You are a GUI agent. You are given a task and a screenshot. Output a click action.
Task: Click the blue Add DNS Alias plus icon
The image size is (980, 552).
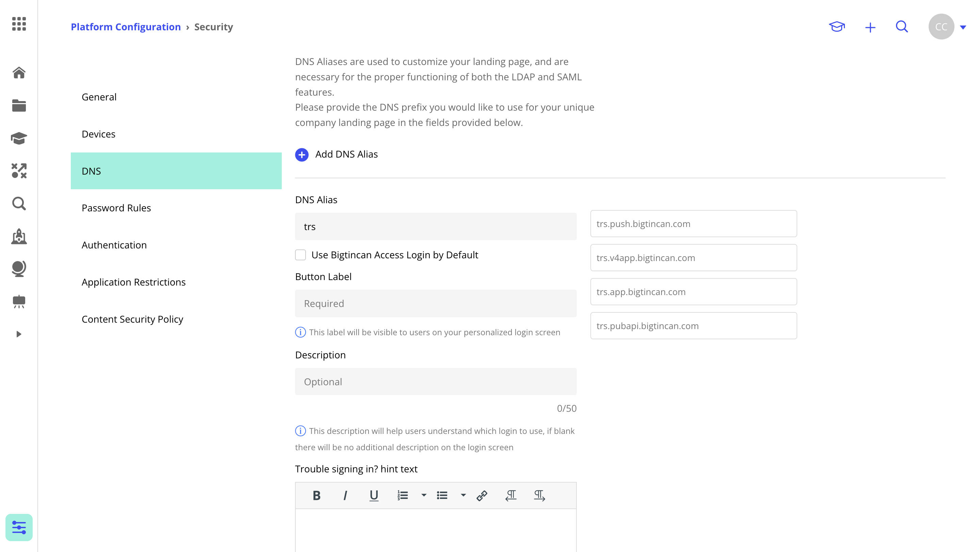(302, 155)
